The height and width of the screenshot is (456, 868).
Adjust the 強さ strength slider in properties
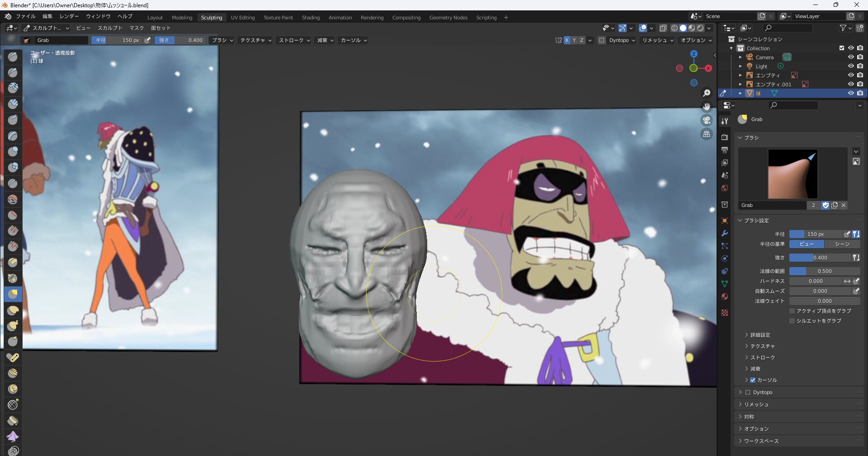820,258
